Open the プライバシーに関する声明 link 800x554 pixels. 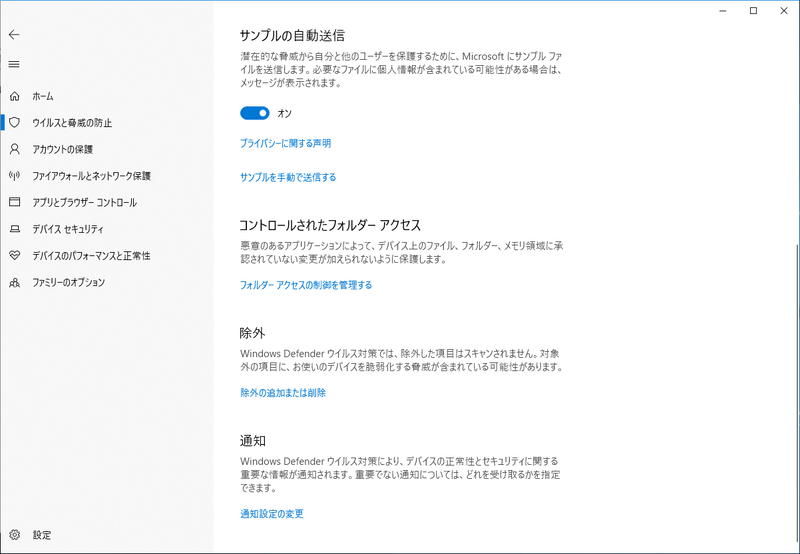click(x=286, y=143)
